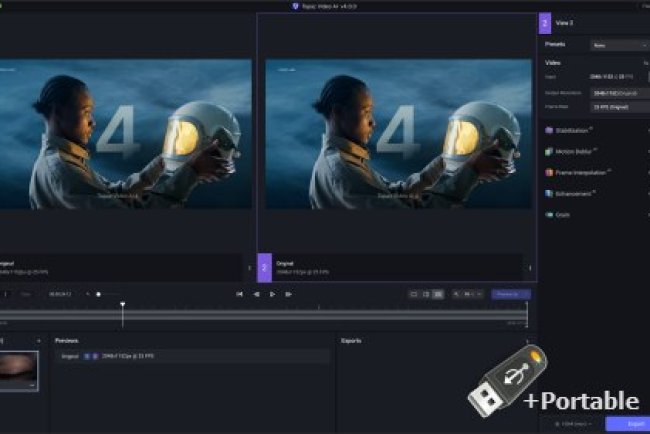
Task: Switch to split view layout icon
Action: [426, 294]
